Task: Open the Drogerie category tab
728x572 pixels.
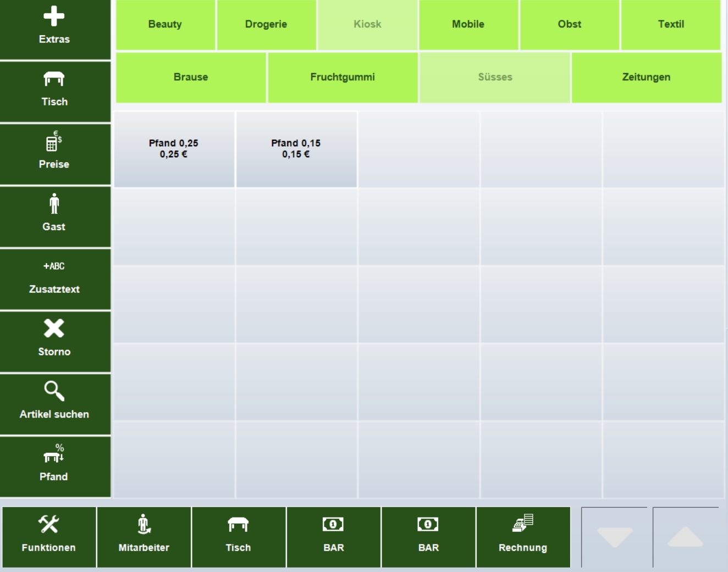Action: point(266,25)
